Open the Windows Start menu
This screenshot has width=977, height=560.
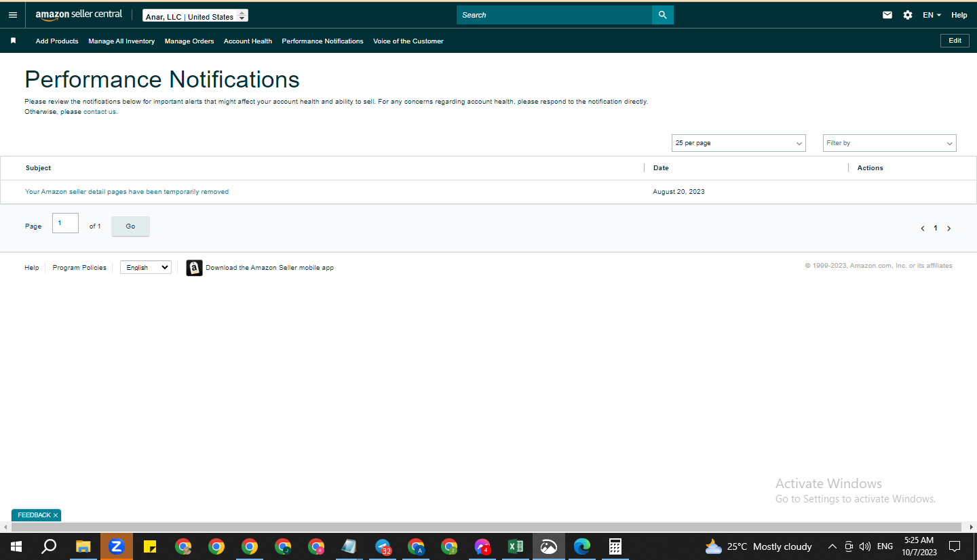pos(16,546)
